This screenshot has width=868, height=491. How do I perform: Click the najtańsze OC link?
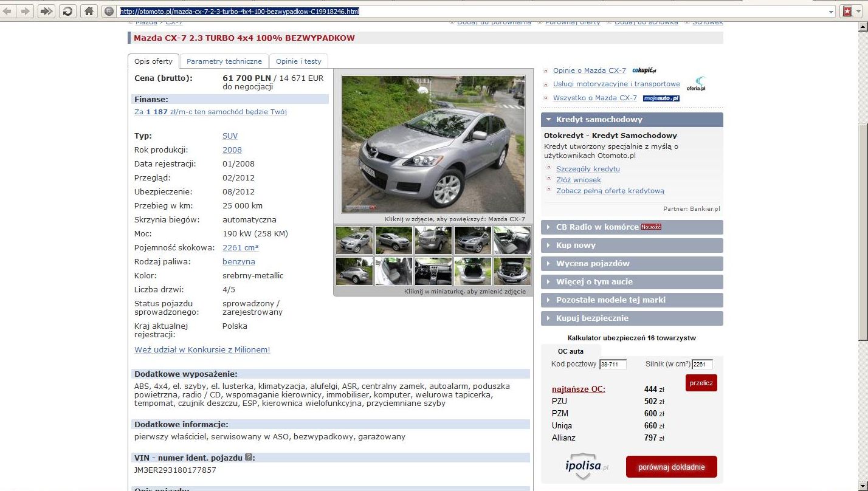579,389
